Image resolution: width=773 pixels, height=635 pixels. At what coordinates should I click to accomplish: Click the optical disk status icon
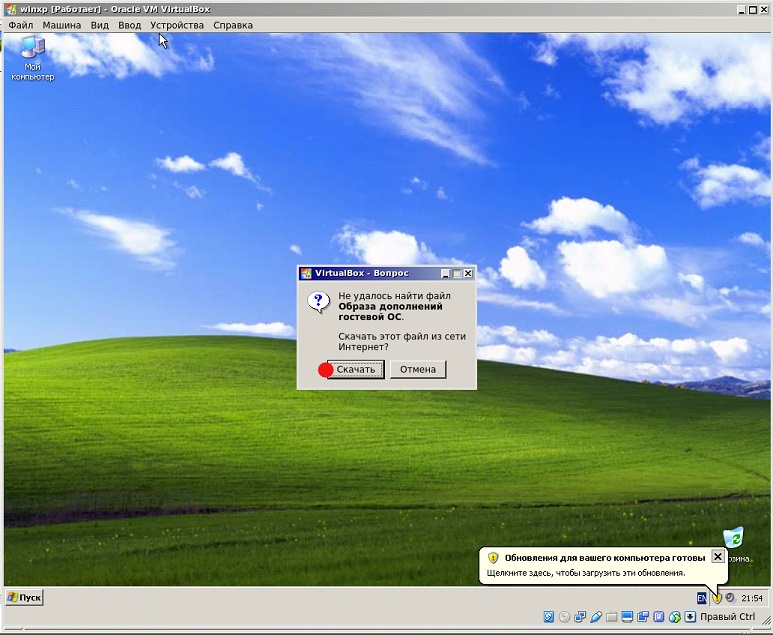565,617
